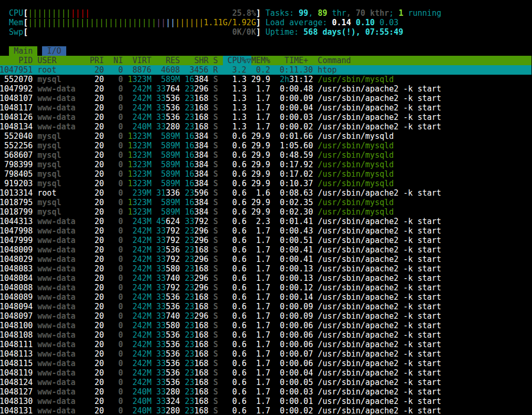Sort by the USER column header

(x=47, y=60)
